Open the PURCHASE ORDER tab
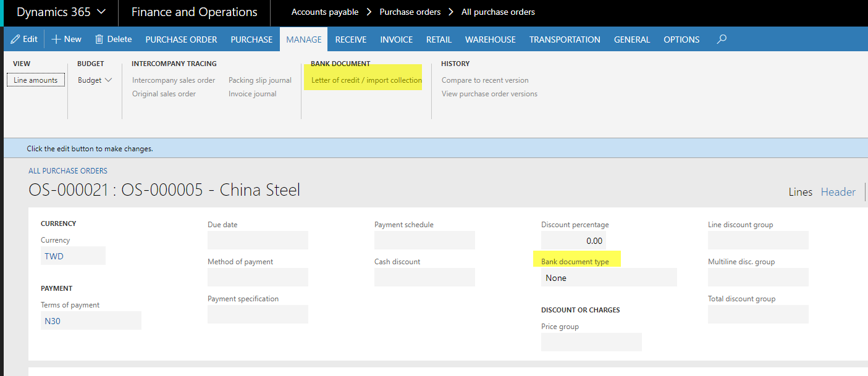This screenshot has height=376, width=868. (x=181, y=40)
